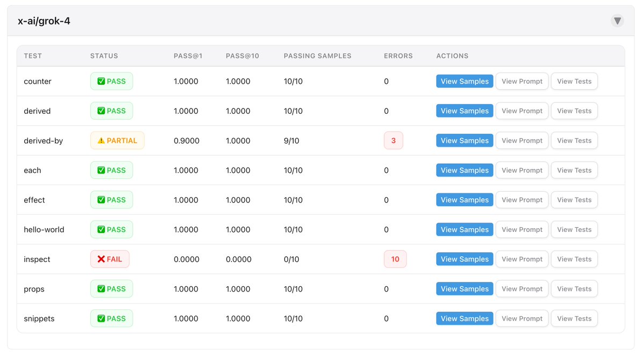Open View Tests for counter test
The image size is (644, 356).
click(x=574, y=81)
